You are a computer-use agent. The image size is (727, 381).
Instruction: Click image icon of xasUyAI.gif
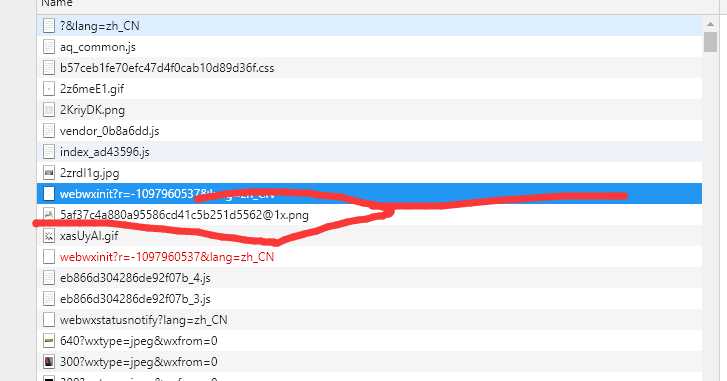(x=49, y=236)
